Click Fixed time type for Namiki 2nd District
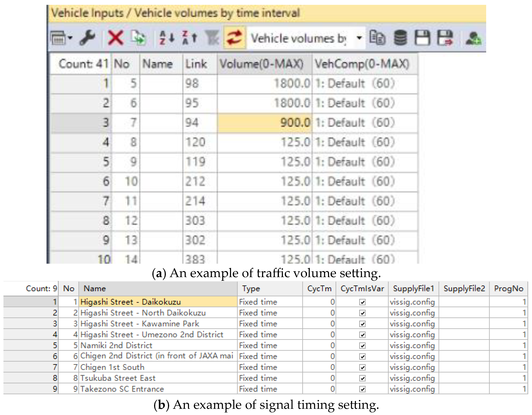Image resolution: width=532 pixels, height=415 pixels. [270, 345]
